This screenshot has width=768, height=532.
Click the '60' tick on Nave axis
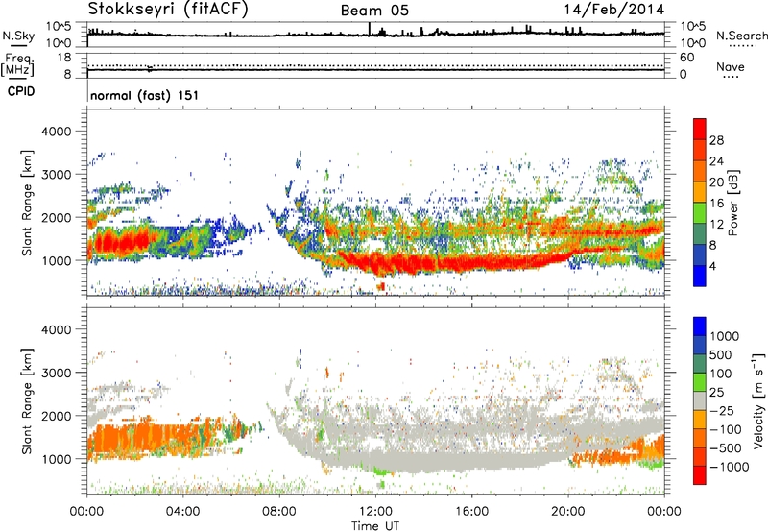click(686, 58)
